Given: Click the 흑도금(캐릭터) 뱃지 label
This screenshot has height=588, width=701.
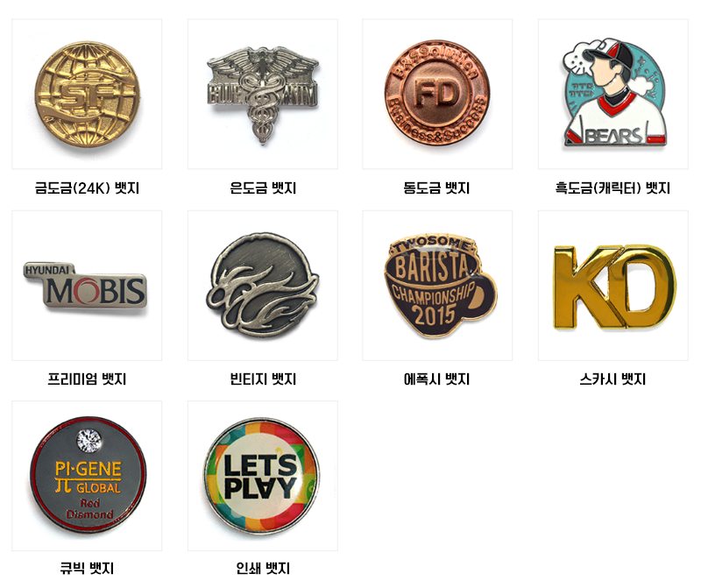Looking at the screenshot, I should (612, 188).
